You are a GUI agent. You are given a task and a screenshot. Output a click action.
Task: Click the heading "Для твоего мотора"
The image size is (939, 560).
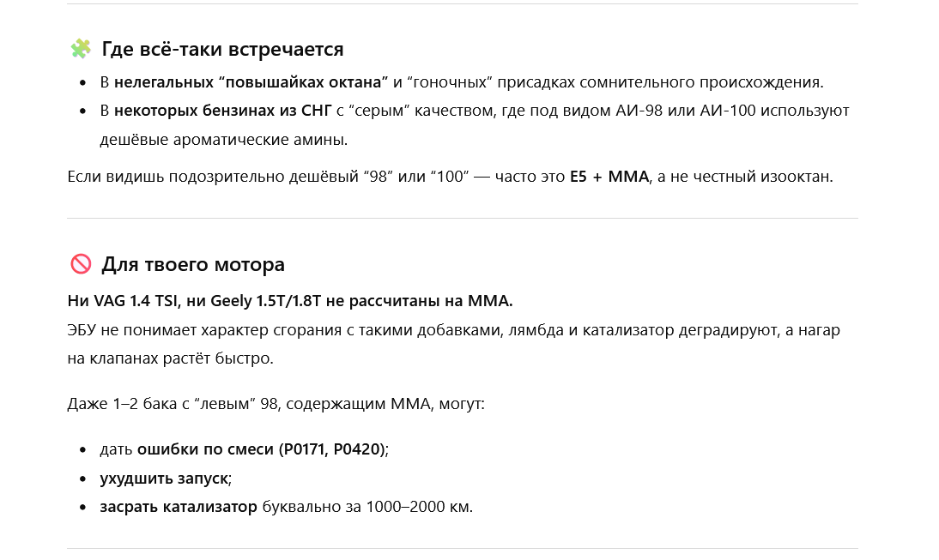tap(193, 264)
